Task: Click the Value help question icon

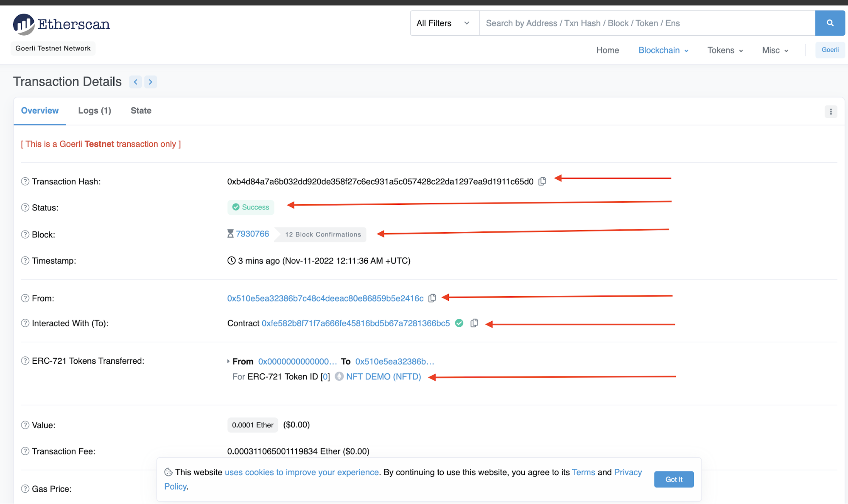Action: (25, 425)
